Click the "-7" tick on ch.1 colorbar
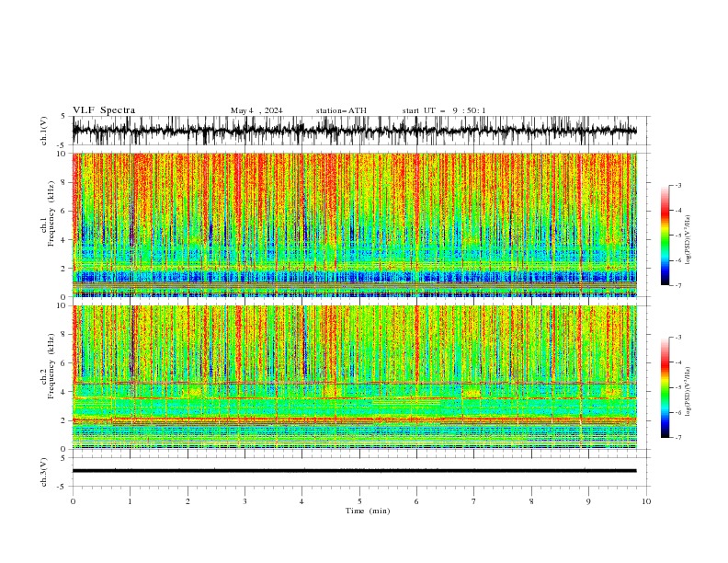The height and width of the screenshot is (563, 728). [677, 285]
